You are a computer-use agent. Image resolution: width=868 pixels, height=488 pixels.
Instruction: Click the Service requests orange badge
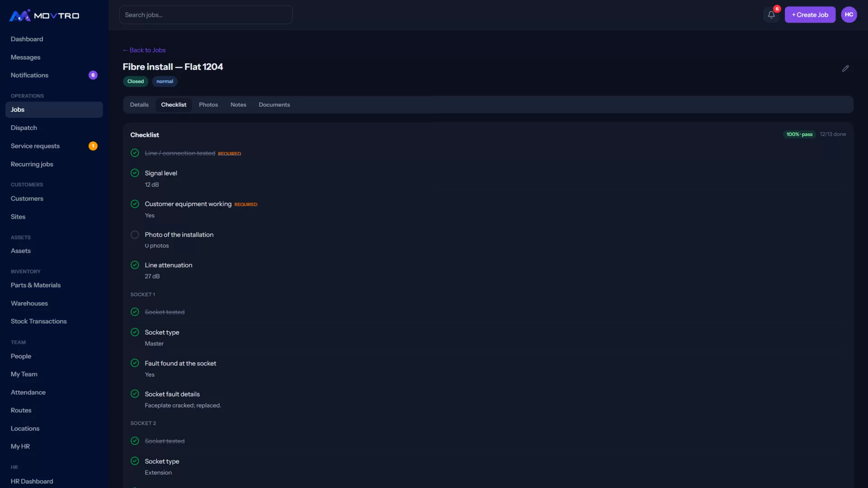(x=93, y=146)
